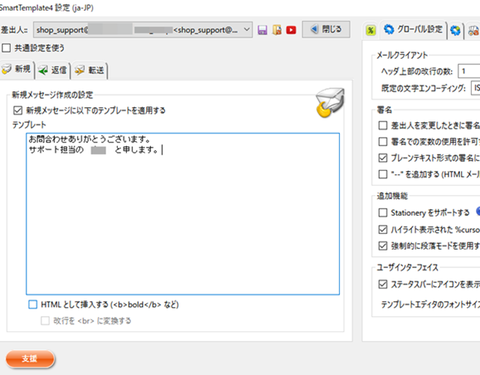
Task: Click the orange 支援 button
Action: [30, 359]
